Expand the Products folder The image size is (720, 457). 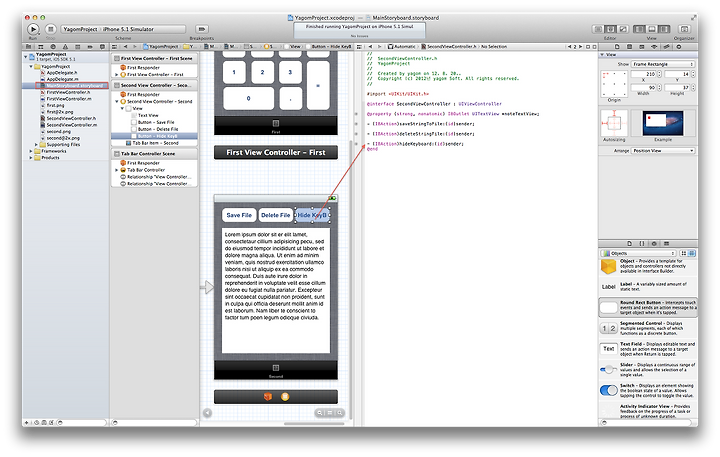click(31, 158)
